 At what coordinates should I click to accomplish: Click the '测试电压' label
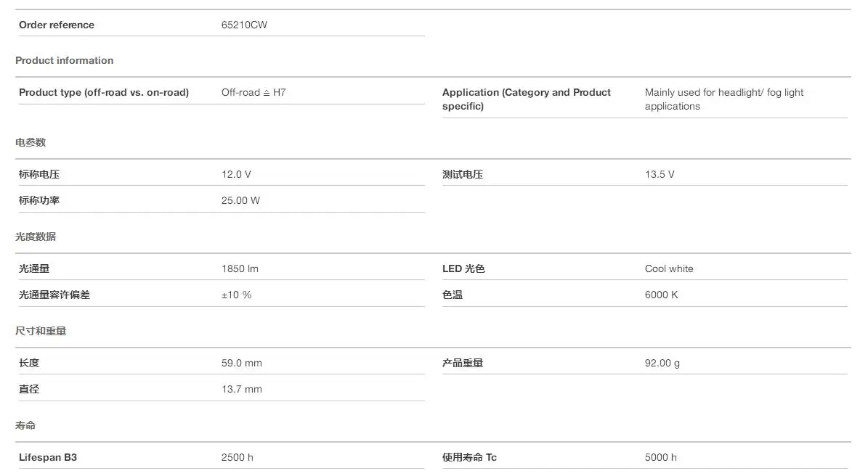coord(463,174)
